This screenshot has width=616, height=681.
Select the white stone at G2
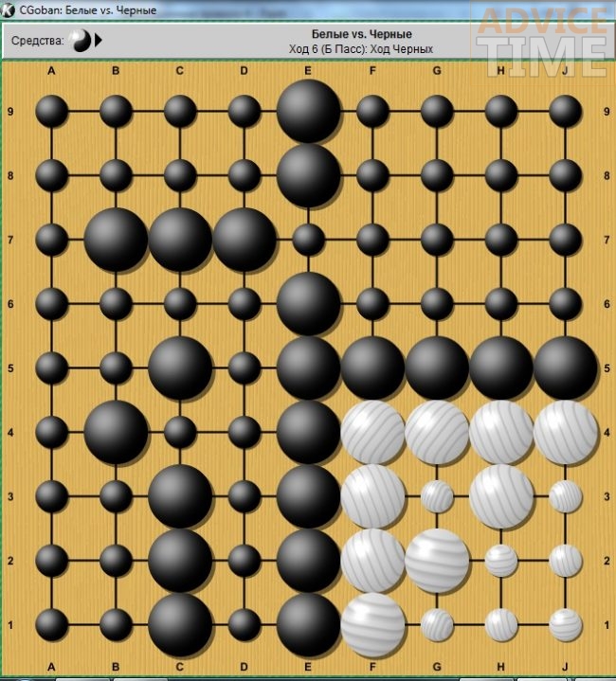(437, 561)
